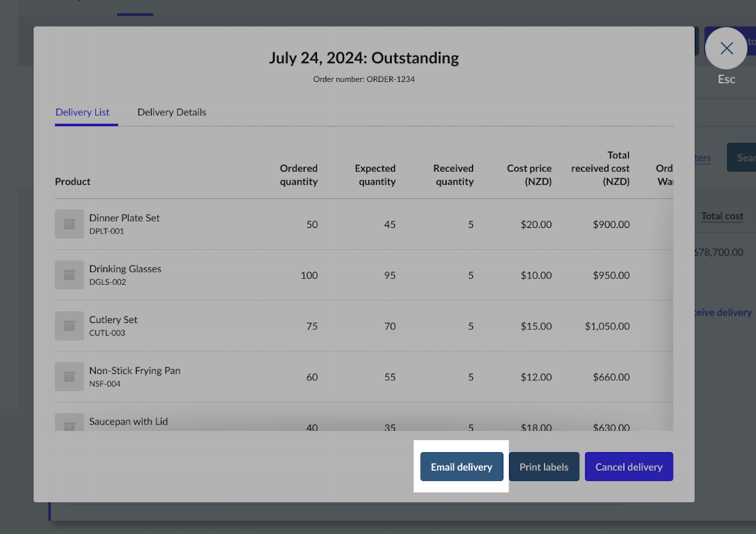Viewport: 756px width, 534px height.
Task: Click the Cutlery Set product icon
Action: click(x=69, y=326)
